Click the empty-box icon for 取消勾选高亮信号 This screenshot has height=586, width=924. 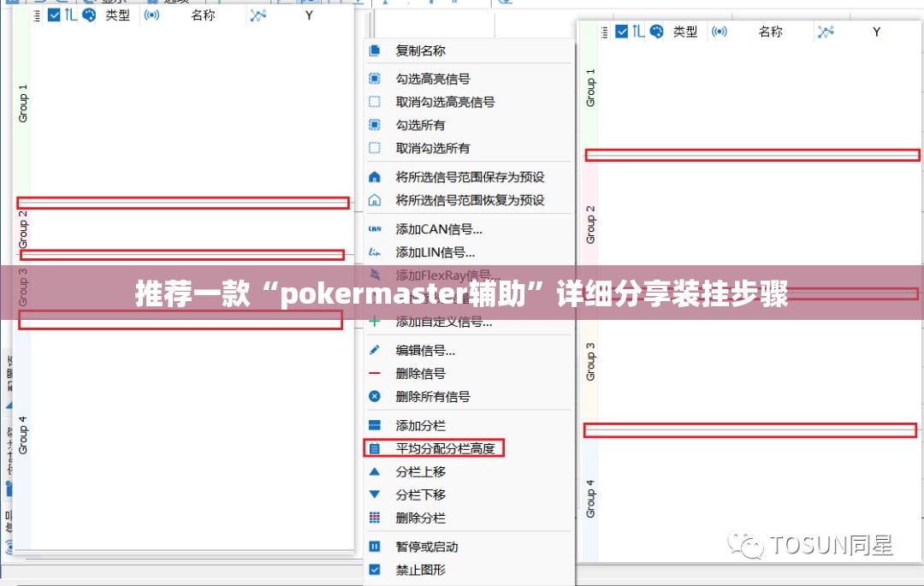coord(374,101)
